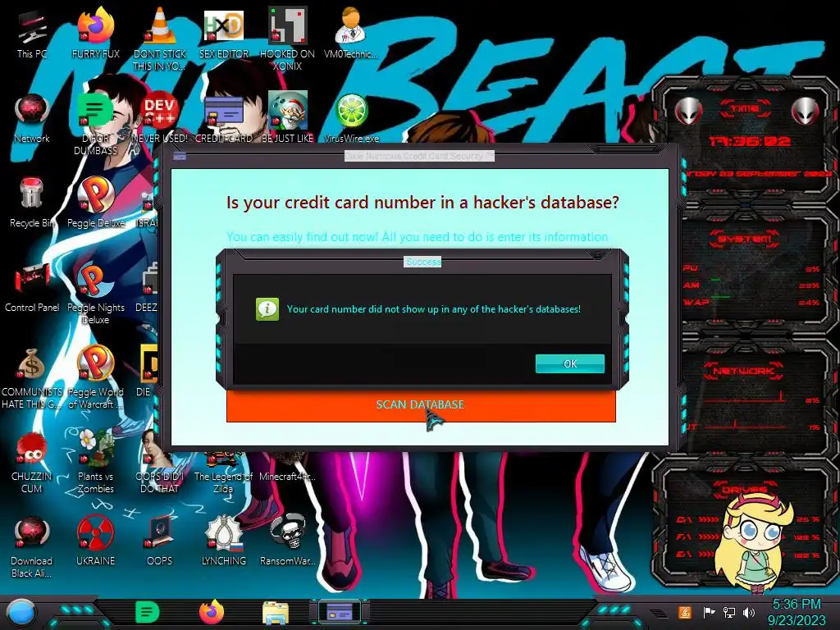Image resolution: width=840 pixels, height=630 pixels.
Task: Click the left alien head on TIME gadget
Action: (688, 112)
